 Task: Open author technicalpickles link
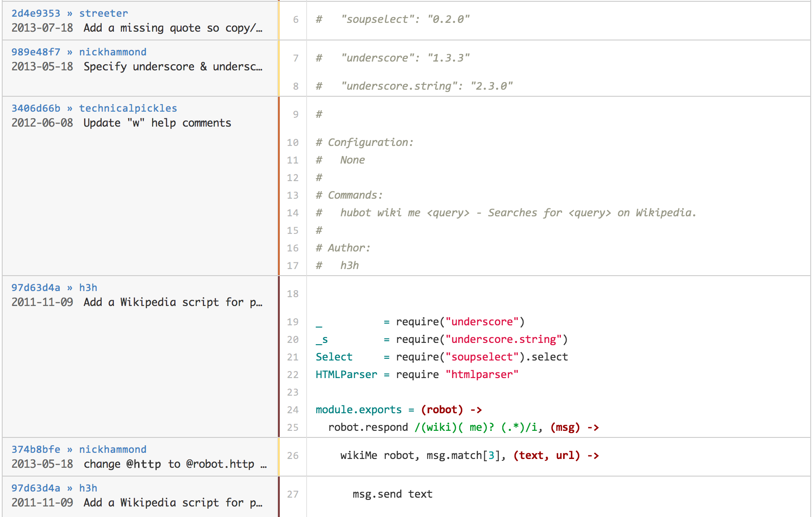128,108
